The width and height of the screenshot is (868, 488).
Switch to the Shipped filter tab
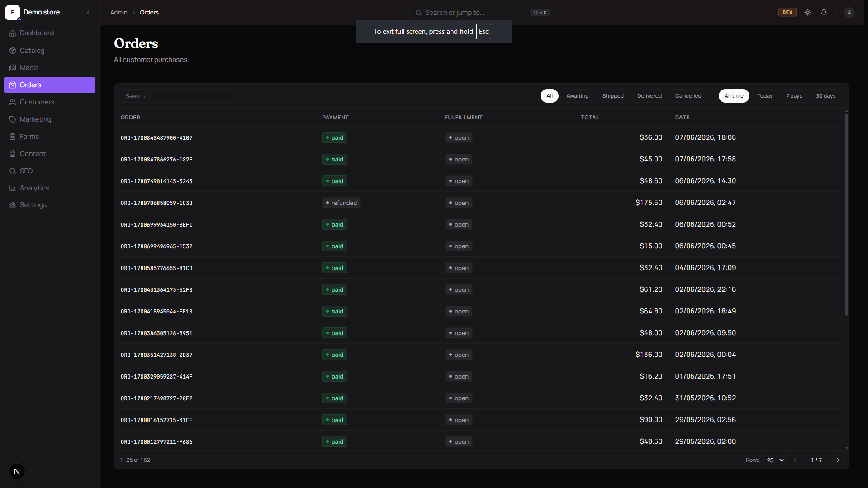click(612, 96)
